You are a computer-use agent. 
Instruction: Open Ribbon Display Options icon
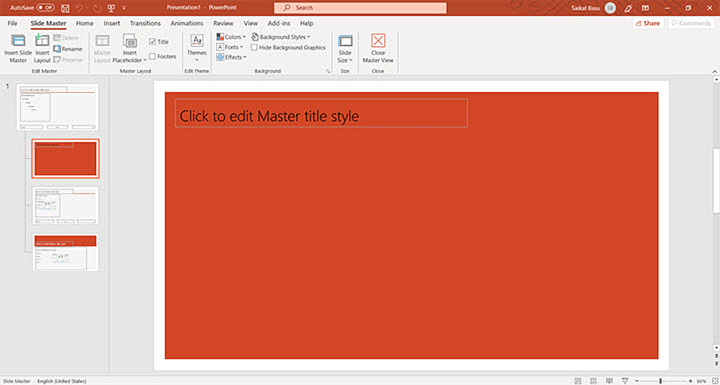(645, 8)
